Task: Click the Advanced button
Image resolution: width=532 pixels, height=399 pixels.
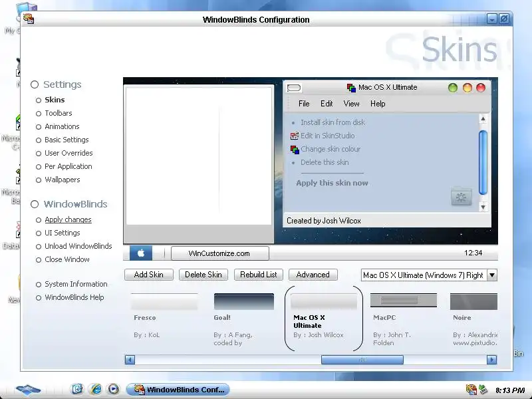Action: [x=313, y=275]
